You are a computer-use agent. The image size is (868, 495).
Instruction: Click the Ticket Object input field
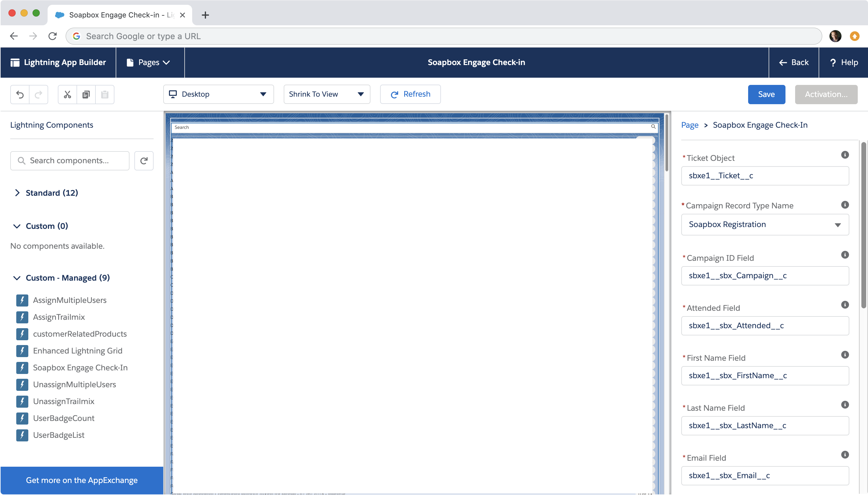pos(765,176)
